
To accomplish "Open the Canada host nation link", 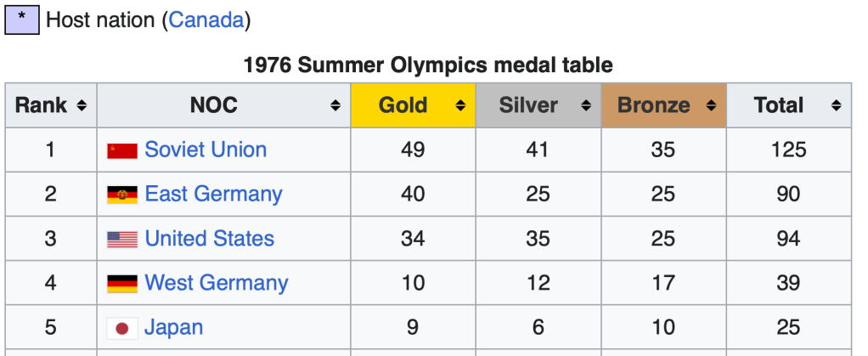I will (206, 20).
